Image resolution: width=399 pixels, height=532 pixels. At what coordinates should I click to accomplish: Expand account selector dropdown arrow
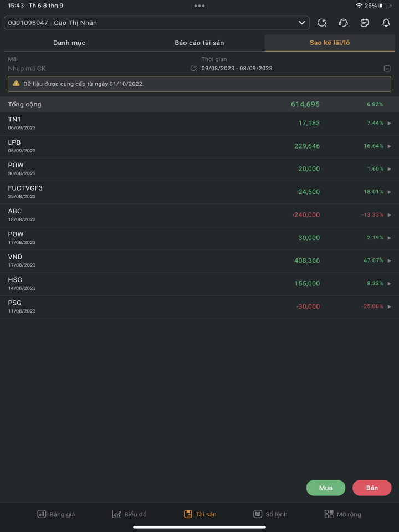(302, 23)
